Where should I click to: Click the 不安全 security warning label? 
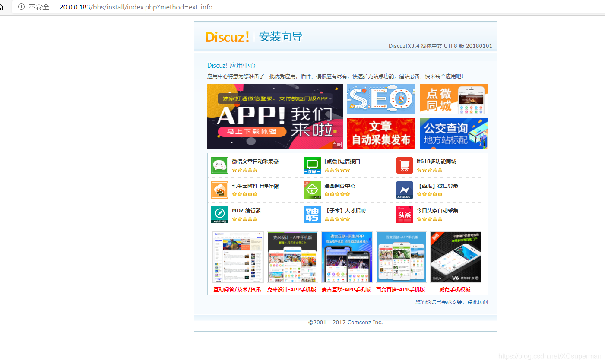tap(39, 7)
